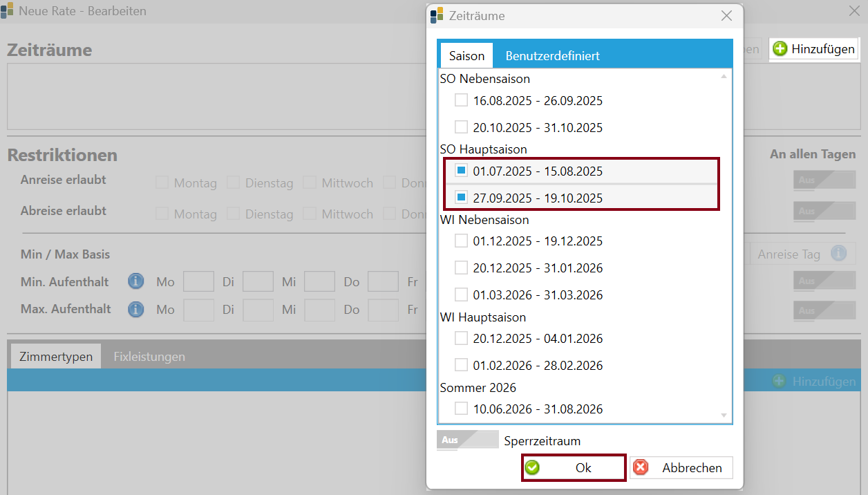Click the info icon beside Min. Aufenthalt
Viewport: 868px width, 495px height.
(x=136, y=281)
